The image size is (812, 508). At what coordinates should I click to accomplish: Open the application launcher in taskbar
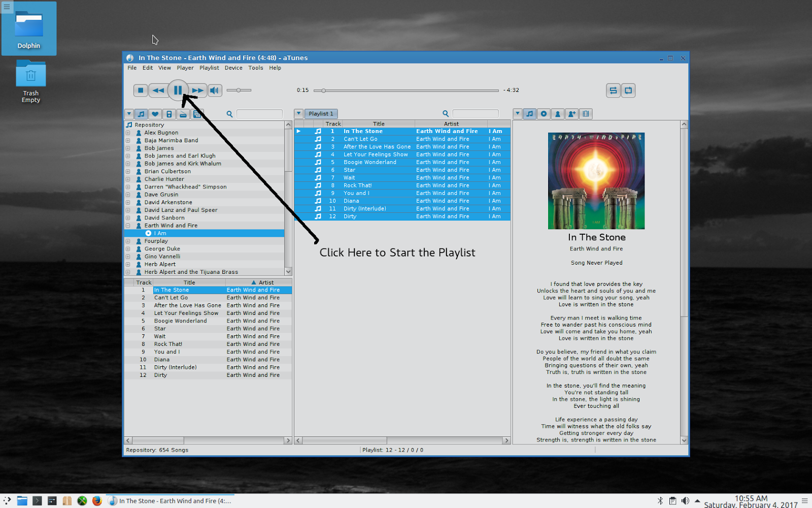coord(7,501)
